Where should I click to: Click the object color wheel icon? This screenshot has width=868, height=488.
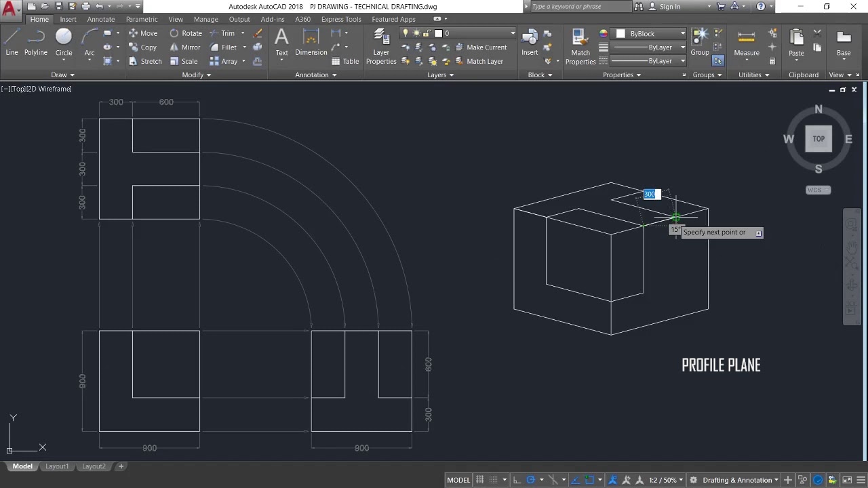(x=604, y=33)
